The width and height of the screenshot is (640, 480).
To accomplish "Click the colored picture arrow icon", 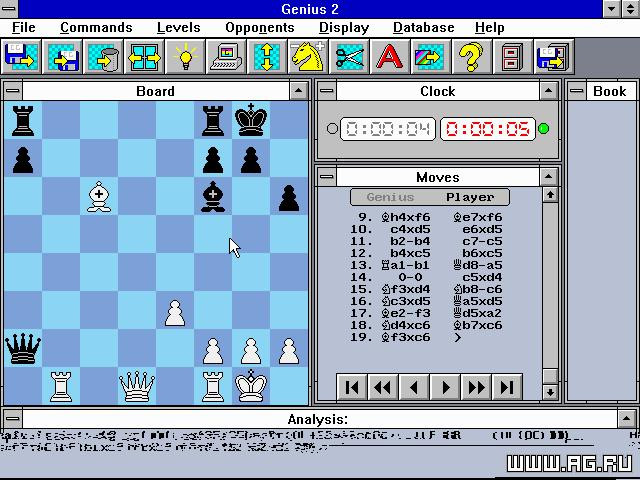I will click(431, 57).
